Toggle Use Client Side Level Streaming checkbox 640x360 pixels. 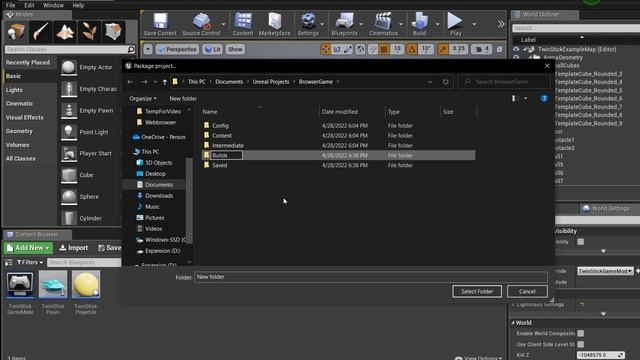pos(580,344)
